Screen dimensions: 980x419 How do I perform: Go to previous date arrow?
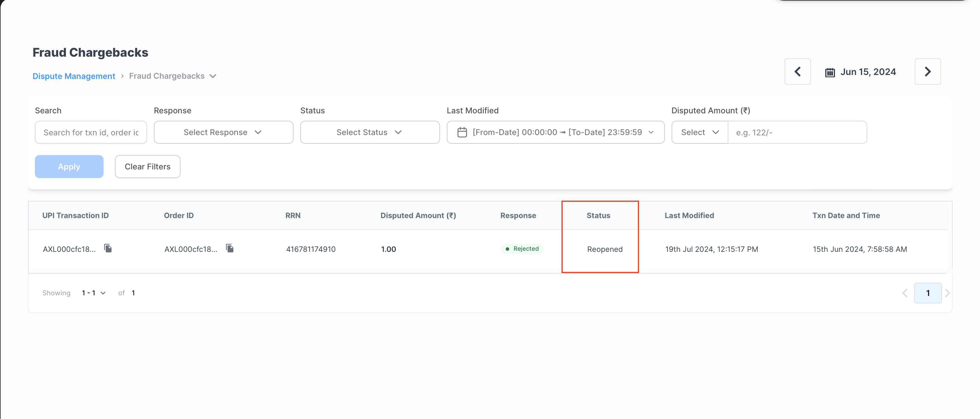798,72
